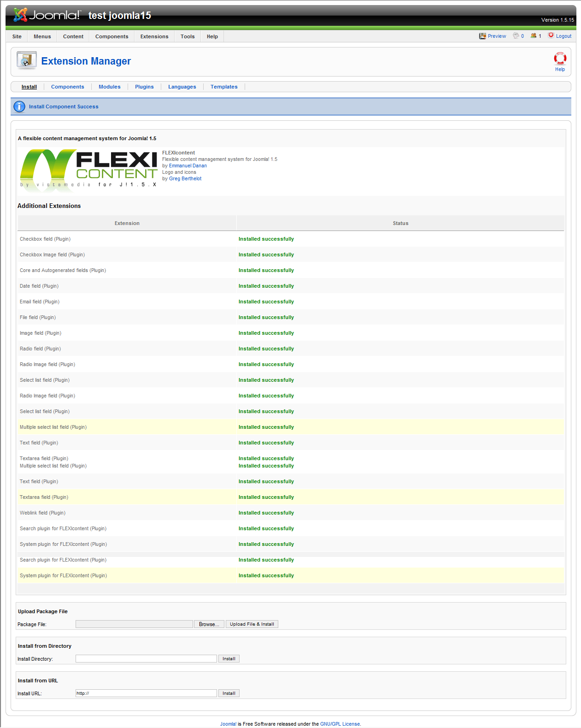Click Install button for Install URL
This screenshot has width=581, height=728.
click(x=229, y=693)
